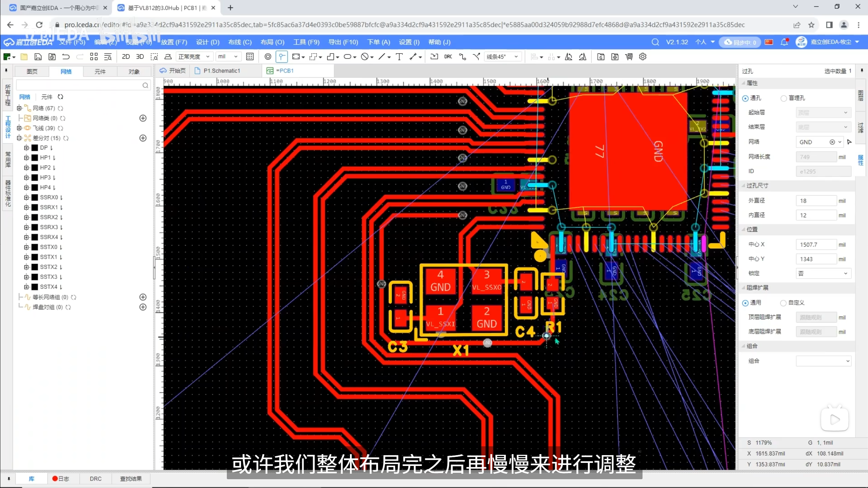Click the 元件 link under the search box
This screenshot has width=868, height=488.
click(x=46, y=97)
